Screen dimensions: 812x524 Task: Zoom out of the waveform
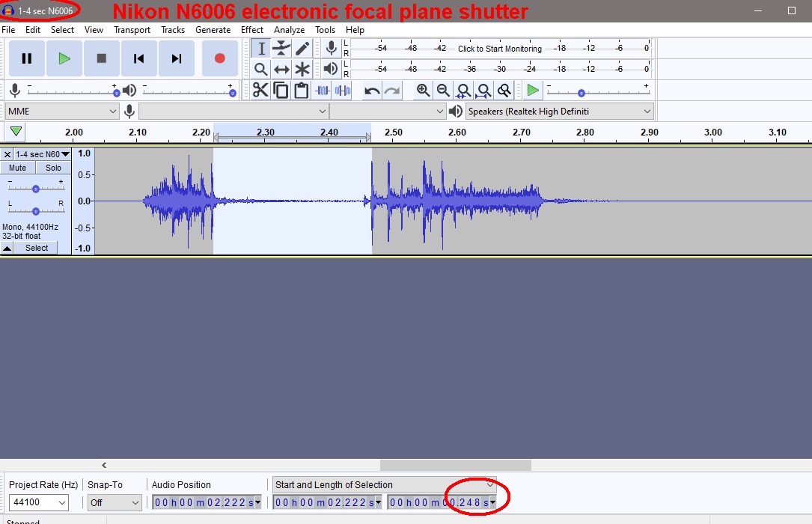443,91
